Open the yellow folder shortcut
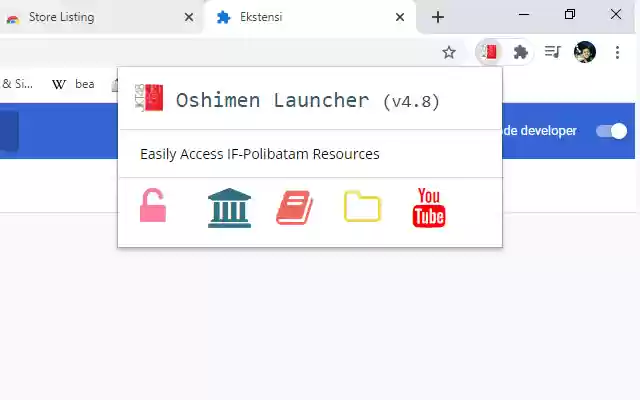Viewport: 640px width, 400px height. tap(362, 206)
